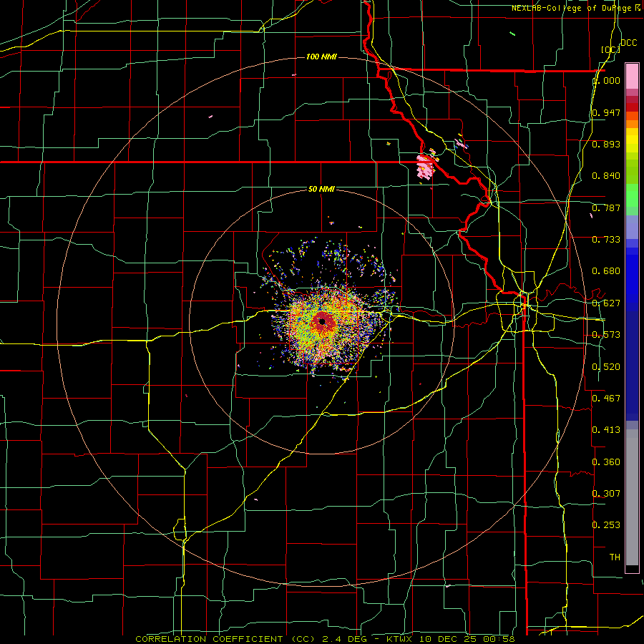
Task: Select the 0.787 legend value
Action: click(606, 208)
